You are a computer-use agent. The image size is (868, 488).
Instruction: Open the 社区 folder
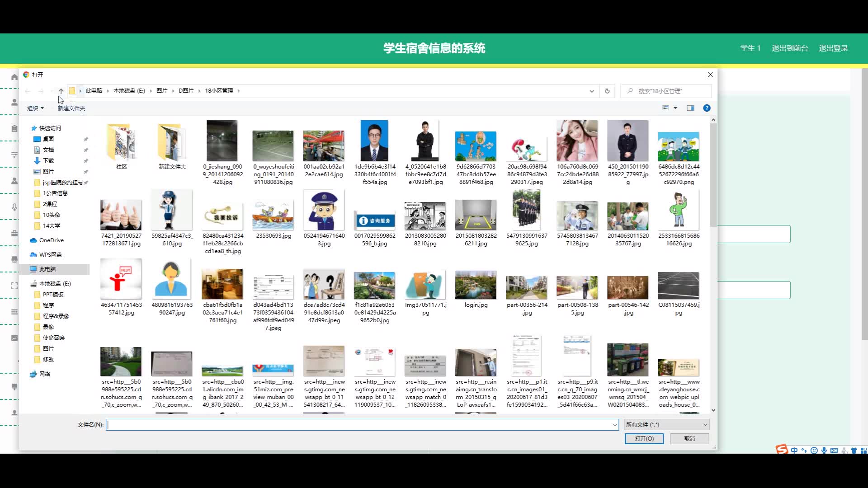(121, 145)
